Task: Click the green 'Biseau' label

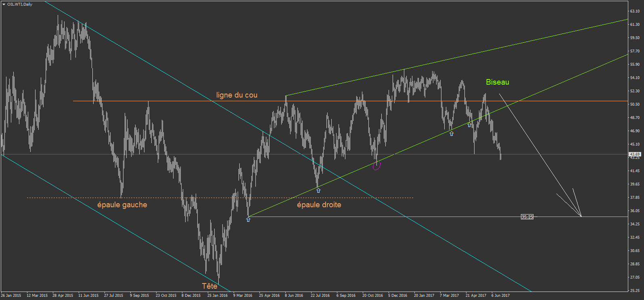Action: tap(498, 82)
